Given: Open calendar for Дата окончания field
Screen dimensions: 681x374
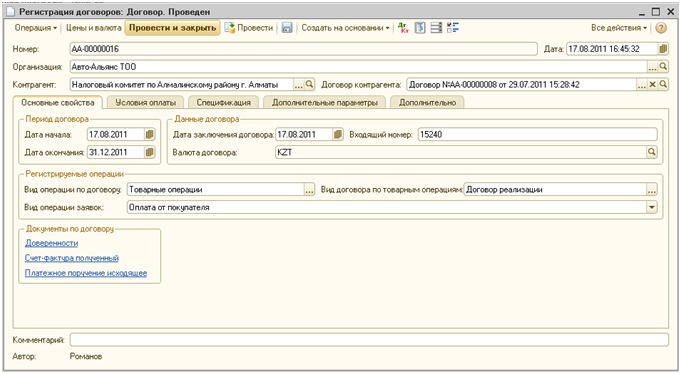Looking at the screenshot, I should [x=149, y=152].
